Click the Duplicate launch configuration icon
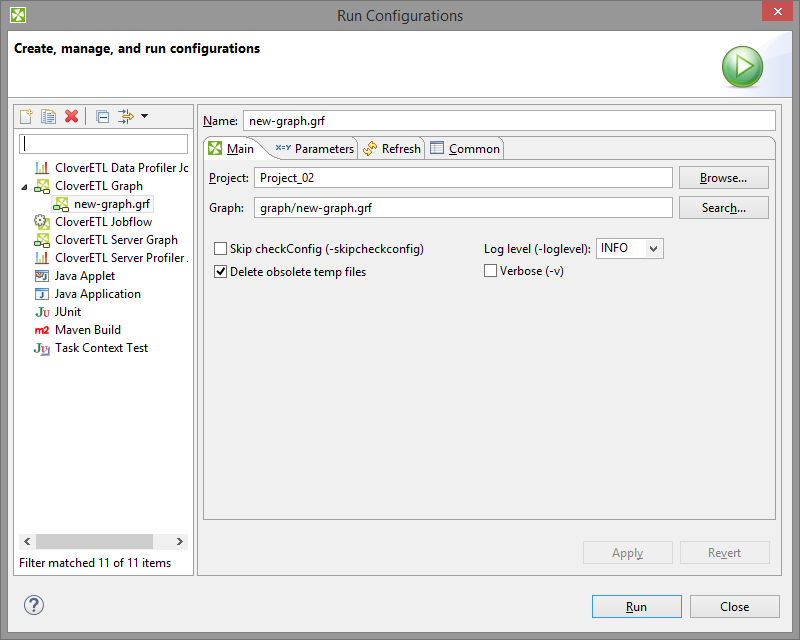This screenshot has width=800, height=640. pos(48,116)
